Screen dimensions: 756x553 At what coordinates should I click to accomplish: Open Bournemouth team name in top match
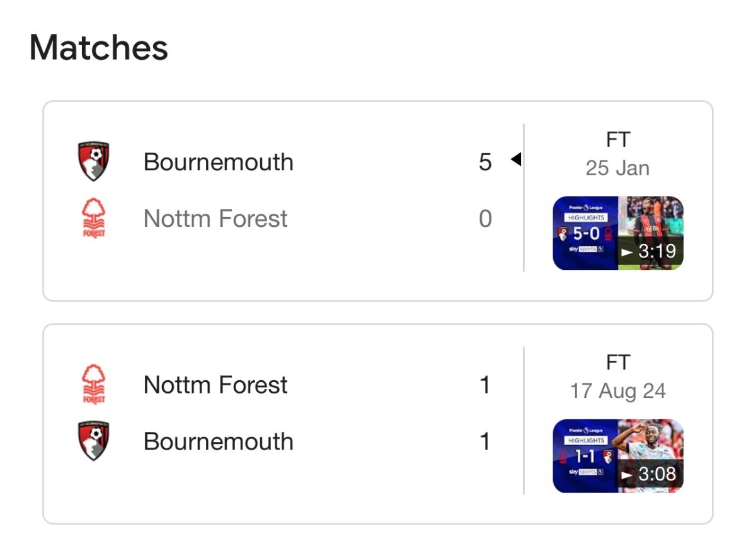tap(219, 163)
